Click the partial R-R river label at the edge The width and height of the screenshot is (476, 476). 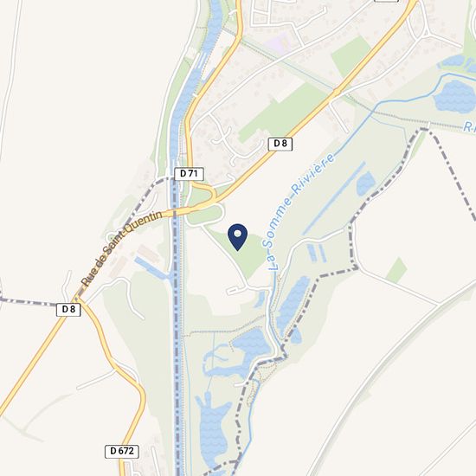pyautogui.click(x=469, y=127)
